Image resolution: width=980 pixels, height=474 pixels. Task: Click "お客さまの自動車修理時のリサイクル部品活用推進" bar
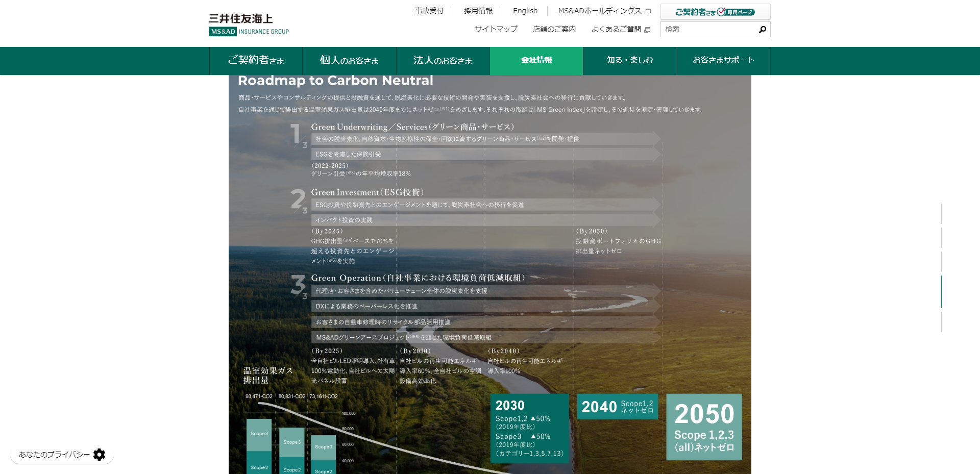pyautogui.click(x=486, y=322)
